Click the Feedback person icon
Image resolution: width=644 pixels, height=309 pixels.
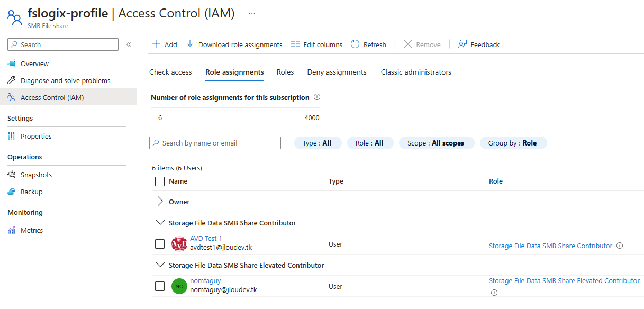[x=462, y=44]
